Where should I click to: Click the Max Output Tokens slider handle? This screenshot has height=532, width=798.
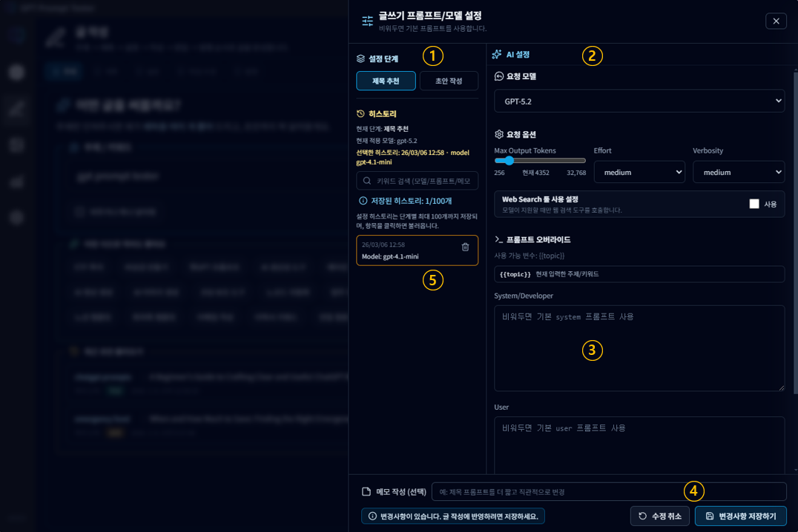pyautogui.click(x=510, y=161)
